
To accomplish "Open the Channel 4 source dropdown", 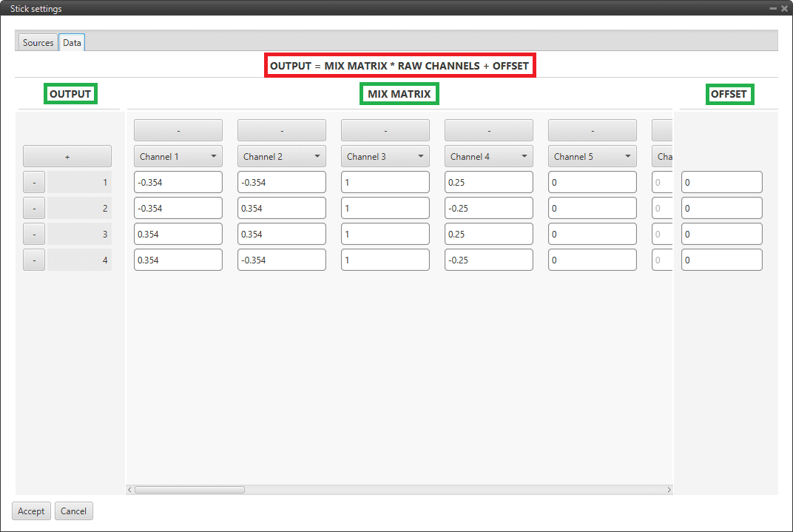I will click(488, 156).
